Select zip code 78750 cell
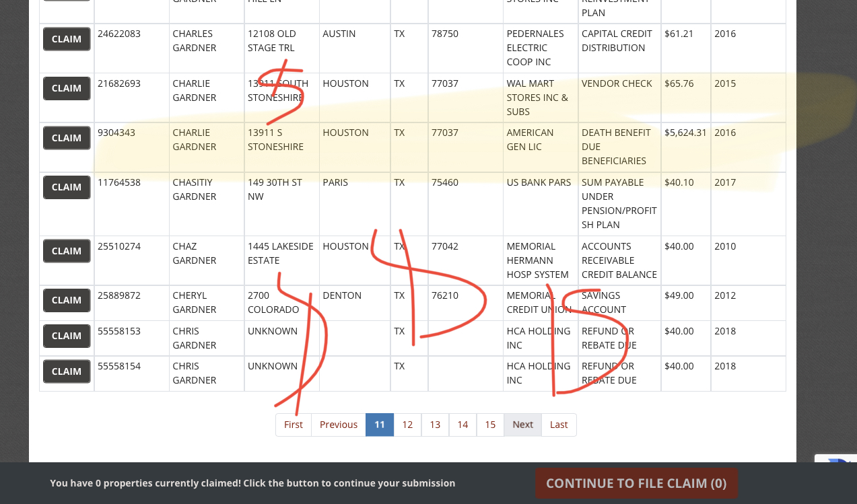Screen dimensions: 857x504 [x=465, y=48]
